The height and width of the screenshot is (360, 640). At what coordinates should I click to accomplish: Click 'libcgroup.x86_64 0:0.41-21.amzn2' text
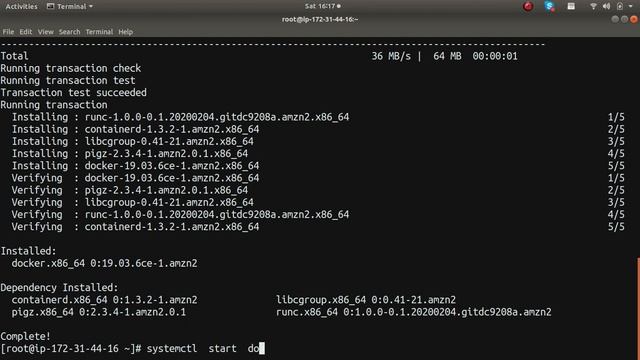coord(366,300)
